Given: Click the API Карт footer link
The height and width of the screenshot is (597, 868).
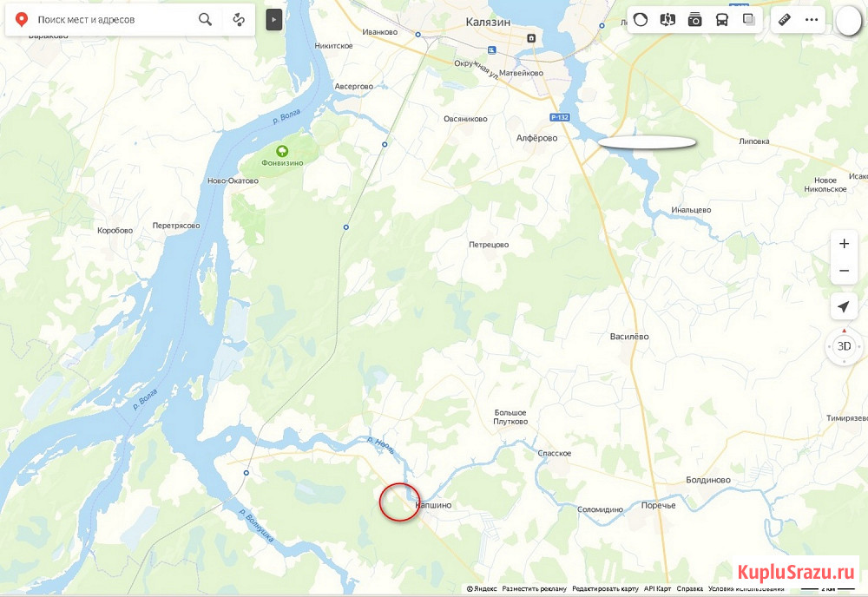Looking at the screenshot, I should pos(657,588).
